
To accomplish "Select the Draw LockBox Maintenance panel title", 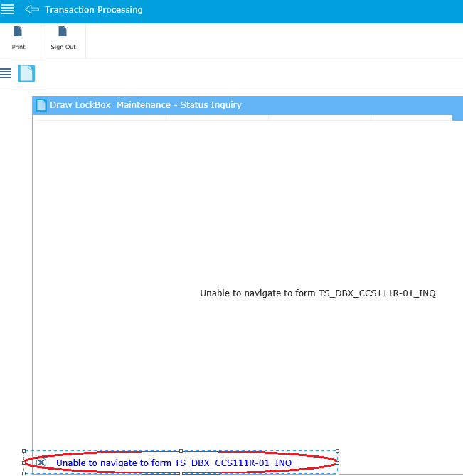I will pos(146,105).
